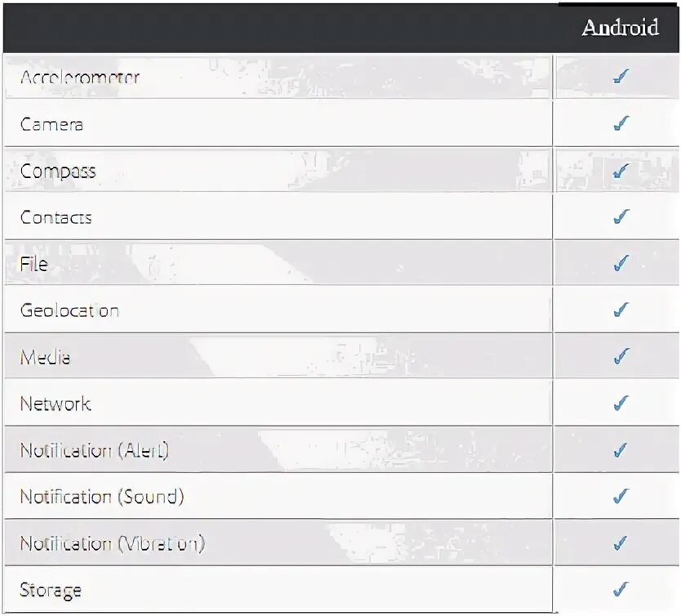Image resolution: width=681 pixels, height=616 pixels.
Task: Click the checkmark in File row
Action: pyautogui.click(x=621, y=264)
